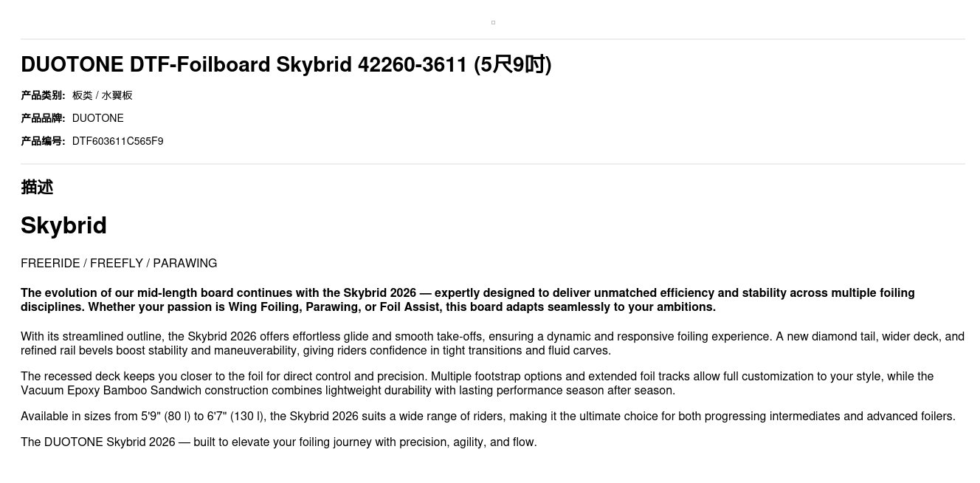Screen dimensions: 980x483
Task: Click product code DTF603611C565F9
Action: pyautogui.click(x=118, y=141)
